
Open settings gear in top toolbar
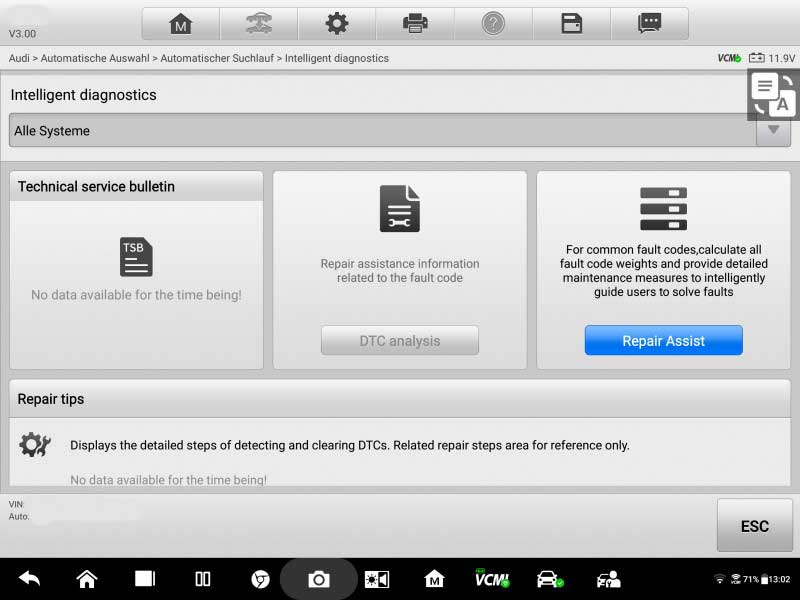337,24
